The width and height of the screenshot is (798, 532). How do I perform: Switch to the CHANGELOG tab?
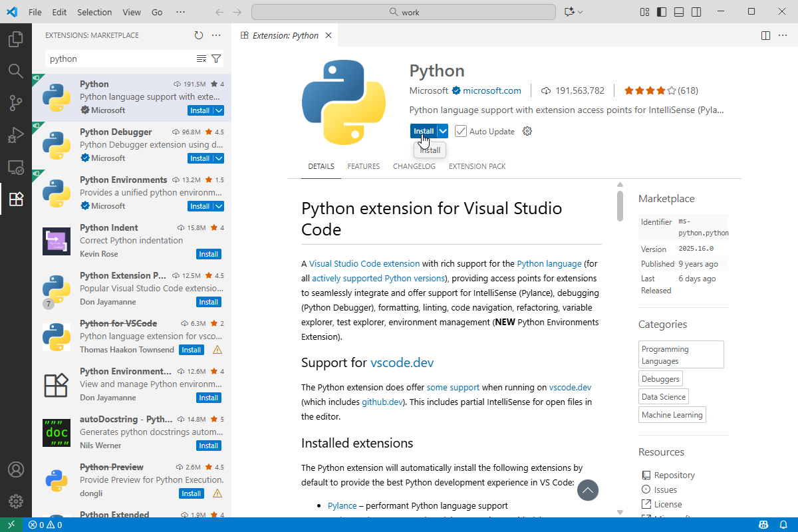coord(414,166)
